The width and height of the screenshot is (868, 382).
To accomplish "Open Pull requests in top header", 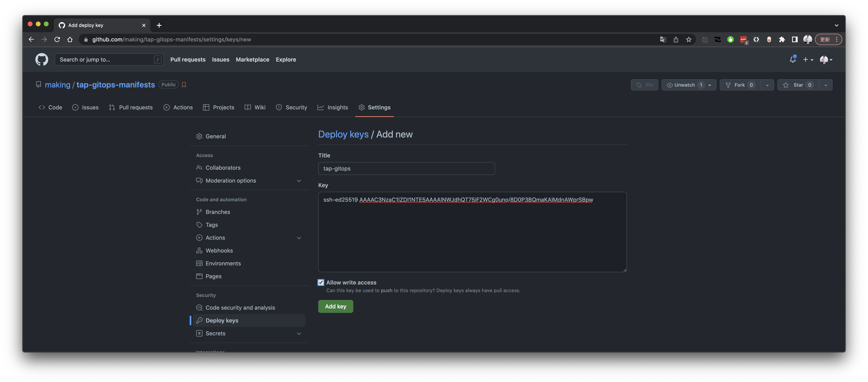I will [188, 60].
